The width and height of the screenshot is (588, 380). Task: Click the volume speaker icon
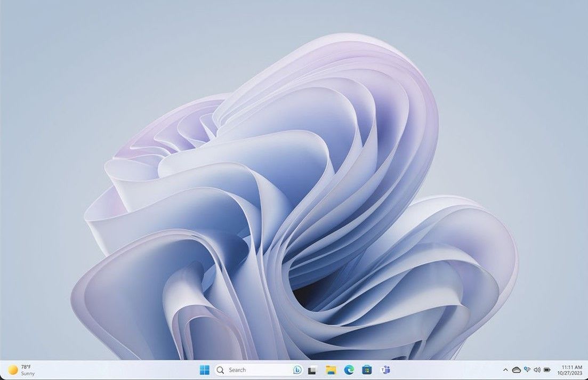(x=537, y=370)
